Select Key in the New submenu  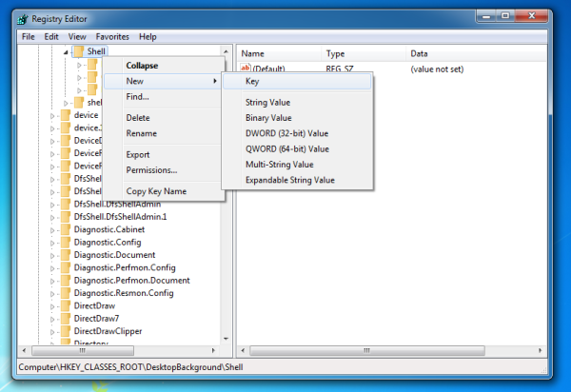[297, 82]
